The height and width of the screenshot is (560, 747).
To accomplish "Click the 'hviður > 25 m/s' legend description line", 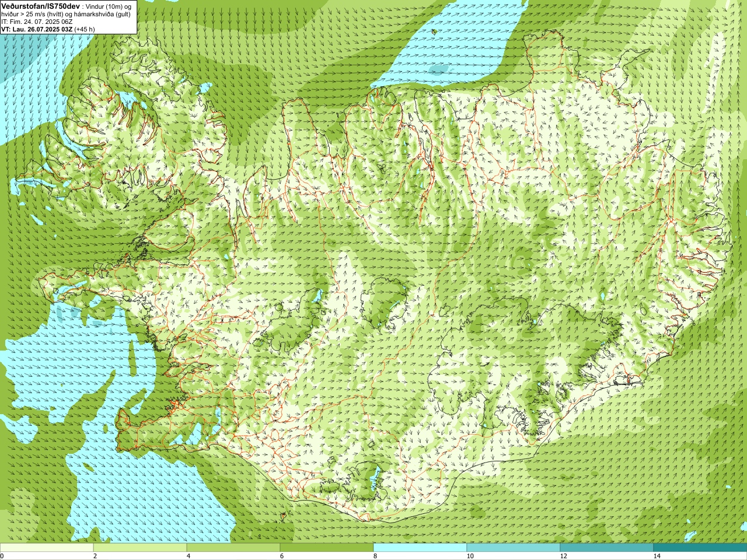I will click(66, 14).
